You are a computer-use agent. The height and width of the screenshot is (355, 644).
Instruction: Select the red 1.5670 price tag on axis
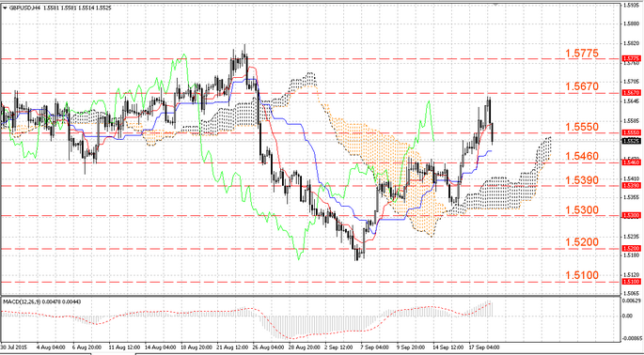(x=632, y=93)
